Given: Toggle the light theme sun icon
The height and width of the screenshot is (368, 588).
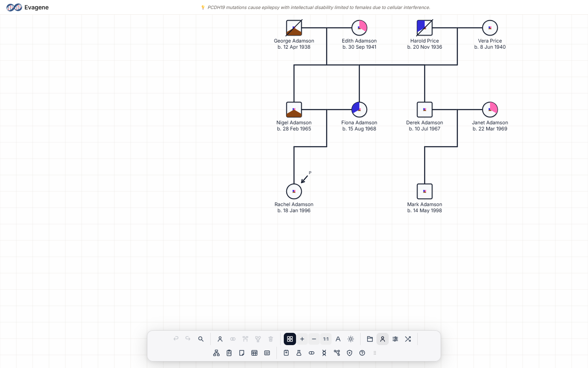Looking at the screenshot, I should click(x=351, y=339).
